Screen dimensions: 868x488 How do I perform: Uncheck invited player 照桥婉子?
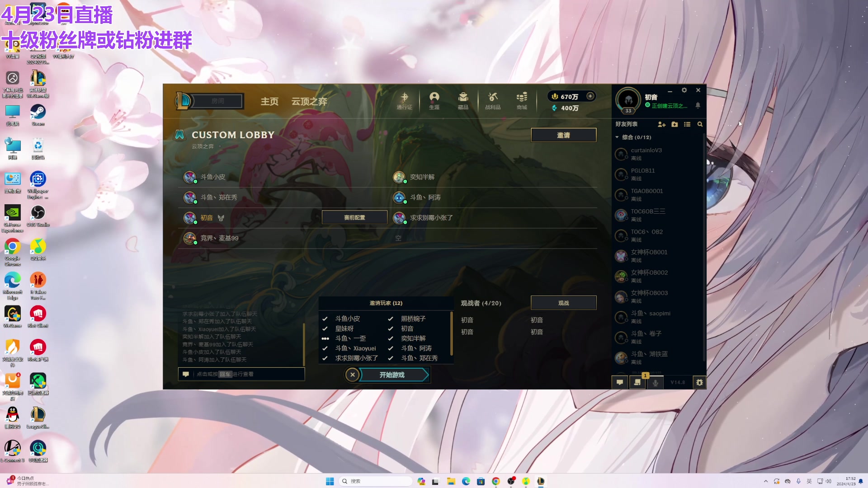[x=391, y=319]
